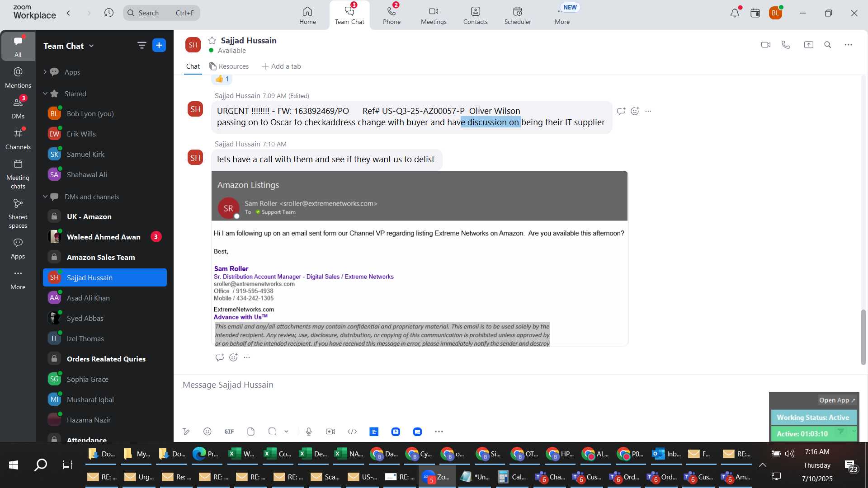This screenshot has width=868, height=488.
Task: Open the calendar icon in the top bar
Action: [755, 13]
